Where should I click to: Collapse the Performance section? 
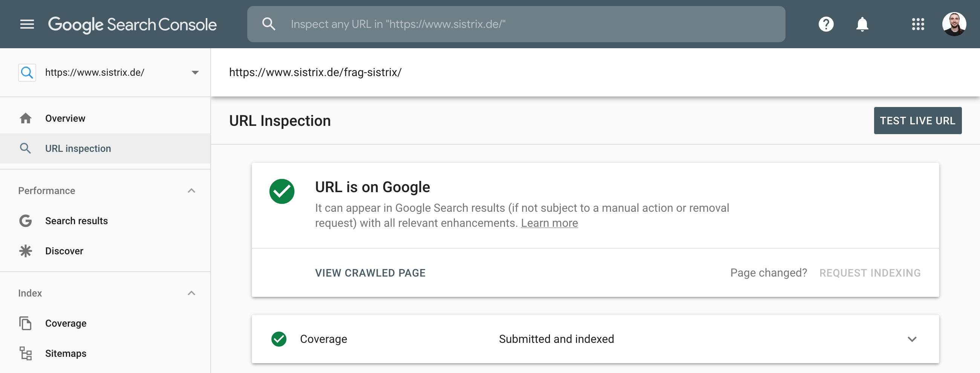[191, 191]
